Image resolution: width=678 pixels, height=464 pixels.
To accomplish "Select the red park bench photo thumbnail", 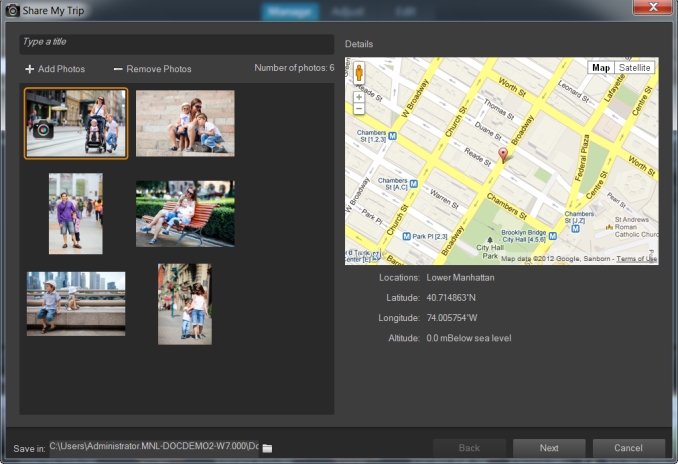I will click(x=185, y=213).
